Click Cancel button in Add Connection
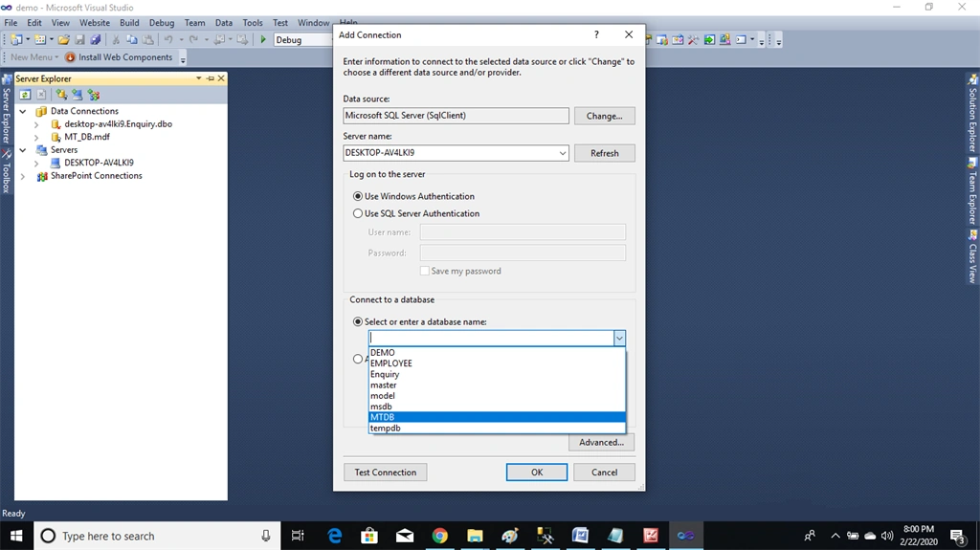The height and width of the screenshot is (550, 980). click(605, 472)
